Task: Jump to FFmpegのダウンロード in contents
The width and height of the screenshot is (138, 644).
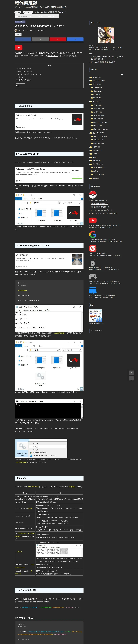Action: click(x=24, y=71)
